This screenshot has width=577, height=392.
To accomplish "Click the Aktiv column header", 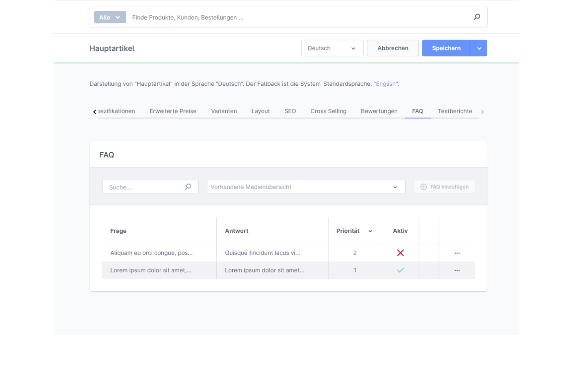I will 400,231.
